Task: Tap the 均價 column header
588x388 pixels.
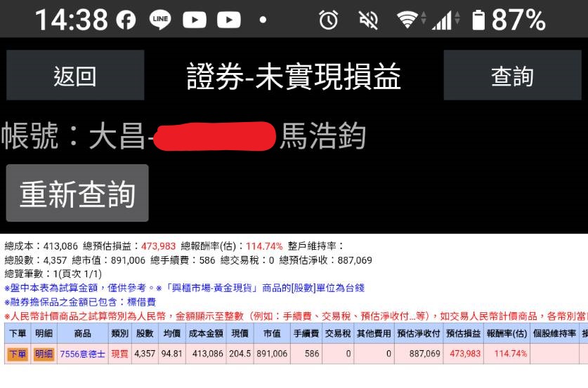Action: (171, 333)
